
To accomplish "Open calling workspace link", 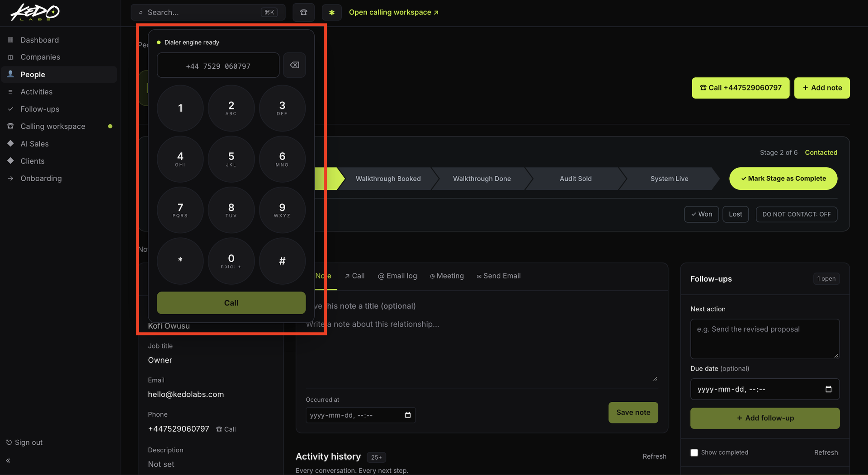I will pyautogui.click(x=393, y=12).
